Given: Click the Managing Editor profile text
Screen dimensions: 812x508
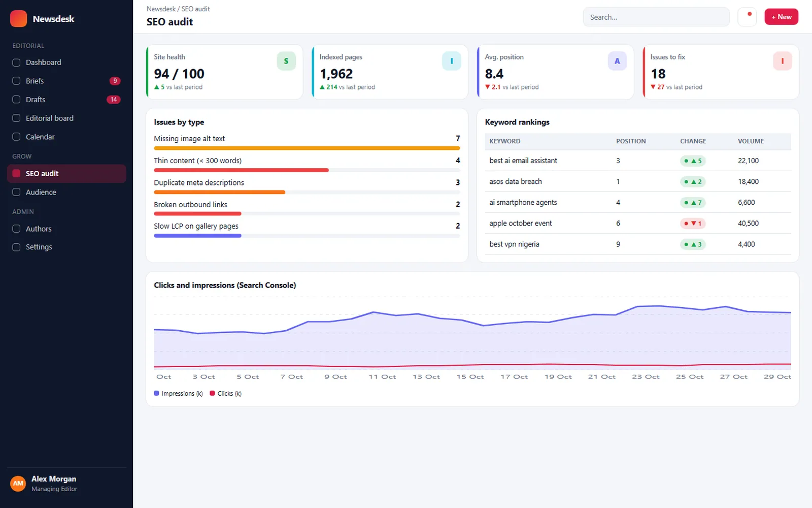Looking at the screenshot, I should pyautogui.click(x=54, y=489).
